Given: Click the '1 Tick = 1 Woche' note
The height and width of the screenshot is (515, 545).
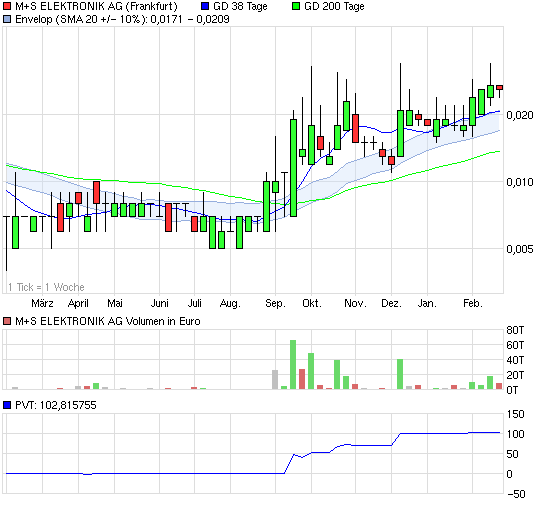Looking at the screenshot, I should 46,287.
